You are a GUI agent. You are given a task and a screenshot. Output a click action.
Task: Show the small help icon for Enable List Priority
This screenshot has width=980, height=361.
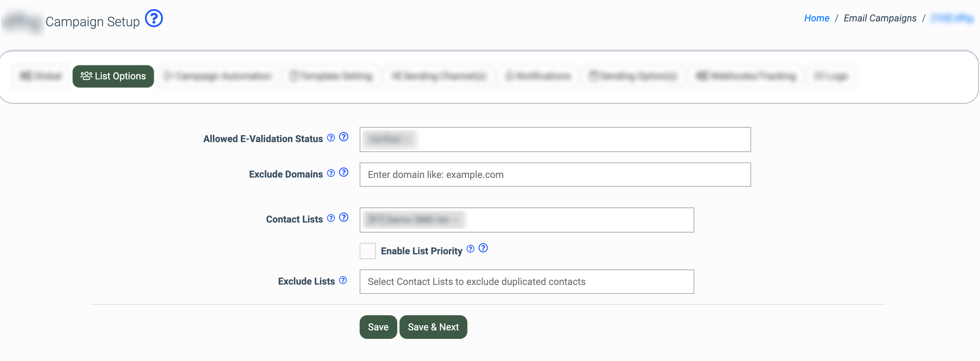(470, 249)
